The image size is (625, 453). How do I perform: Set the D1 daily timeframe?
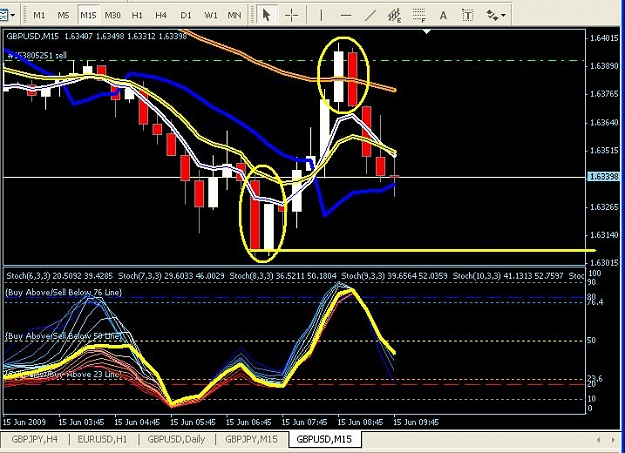[x=186, y=16]
